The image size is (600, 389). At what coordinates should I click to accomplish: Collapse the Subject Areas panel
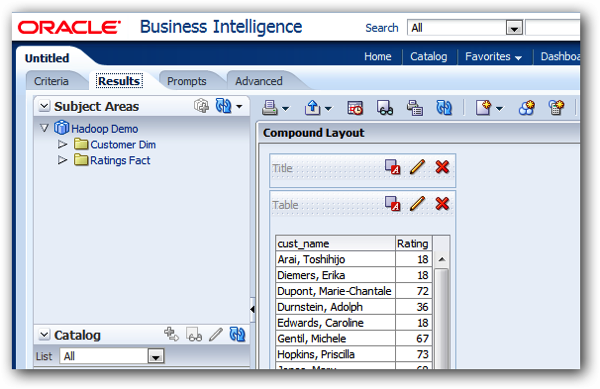(x=44, y=106)
